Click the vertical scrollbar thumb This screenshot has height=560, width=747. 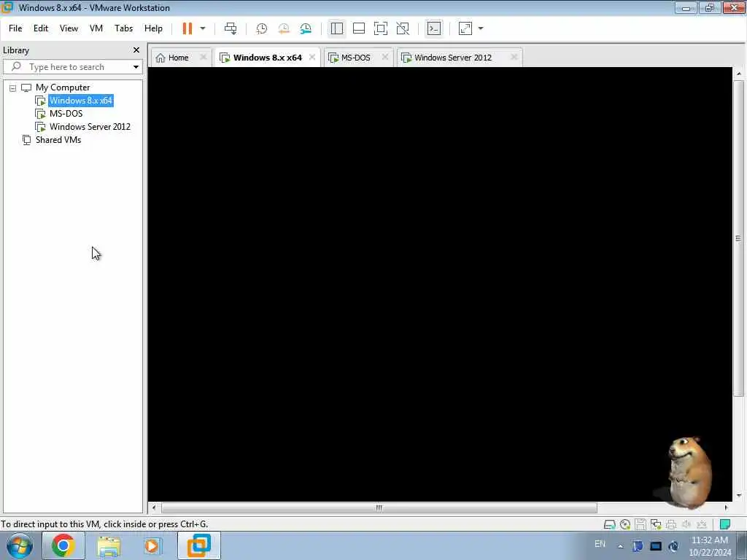738,238
